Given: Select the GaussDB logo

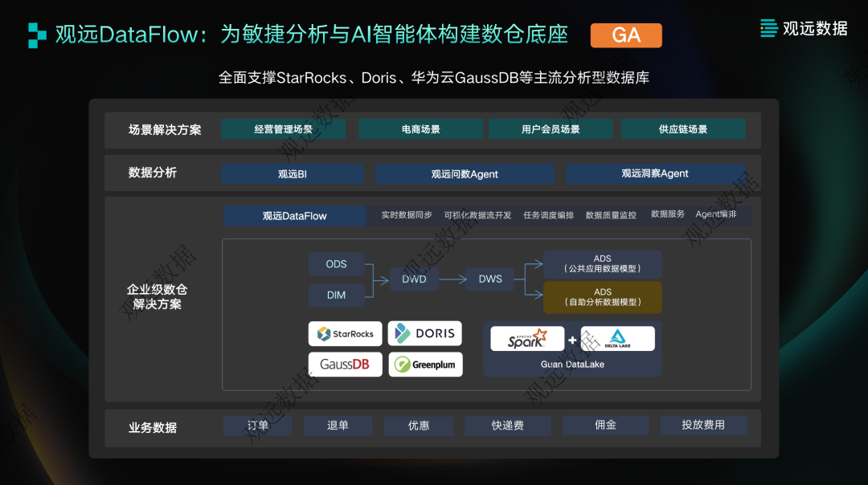Looking at the screenshot, I should coord(345,364).
